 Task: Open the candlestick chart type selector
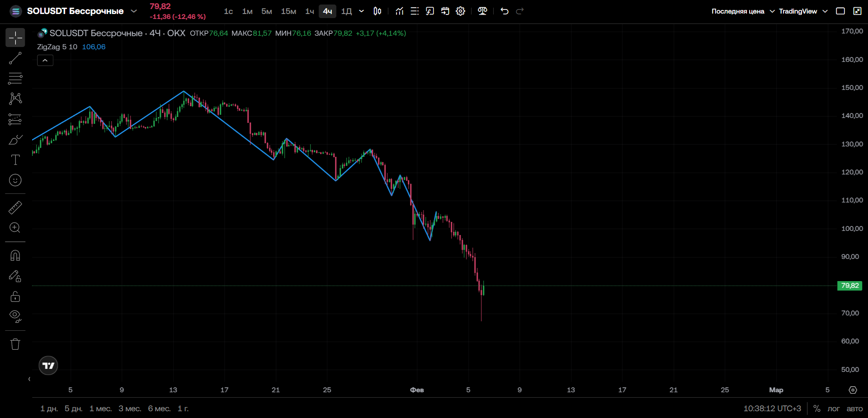(377, 11)
